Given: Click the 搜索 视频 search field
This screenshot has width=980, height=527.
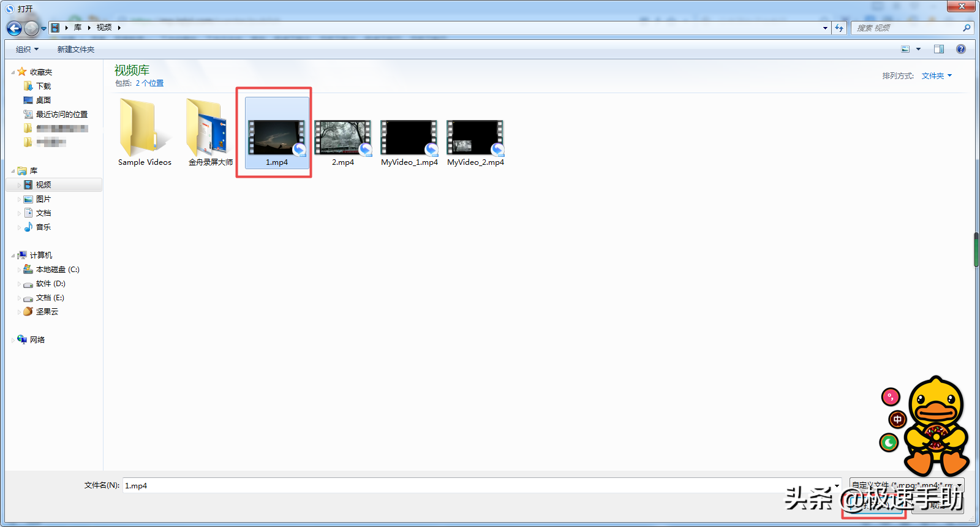Looking at the screenshot, I should coord(907,28).
